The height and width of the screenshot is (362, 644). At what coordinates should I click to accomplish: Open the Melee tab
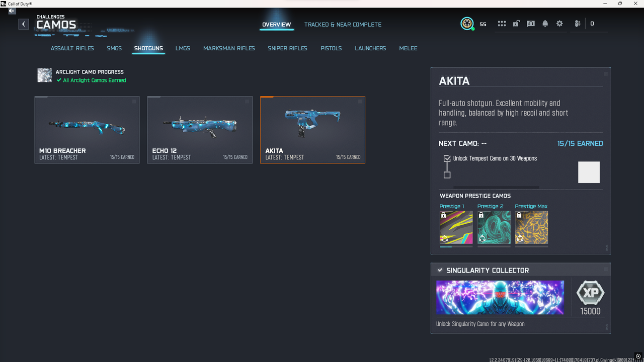[x=408, y=48]
